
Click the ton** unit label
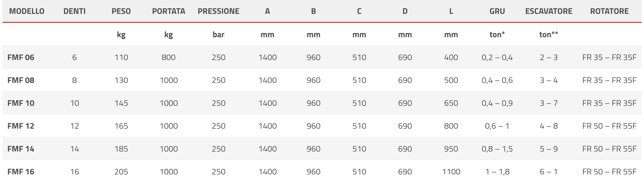tap(549, 34)
